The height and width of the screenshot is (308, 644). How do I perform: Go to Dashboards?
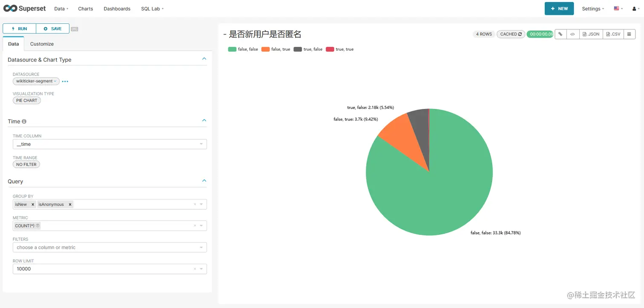click(x=117, y=9)
